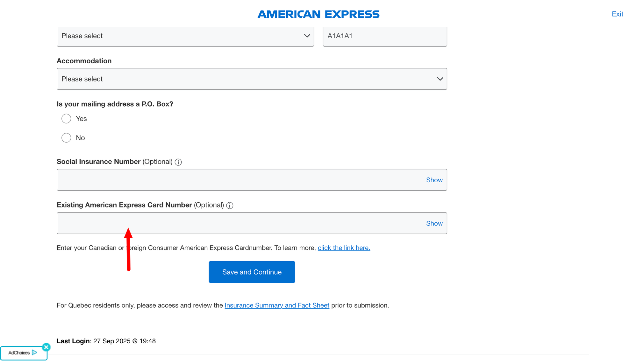Exit the application form
637x364 pixels.
[617, 14]
